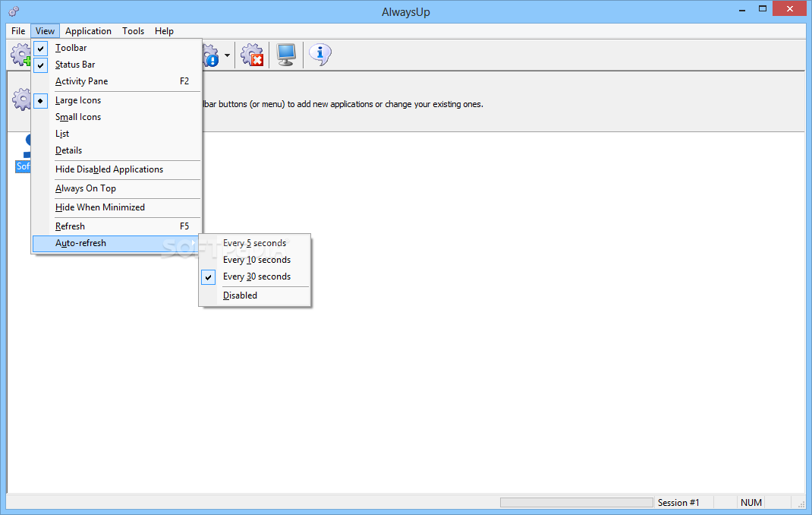Open the Help menu

point(164,31)
